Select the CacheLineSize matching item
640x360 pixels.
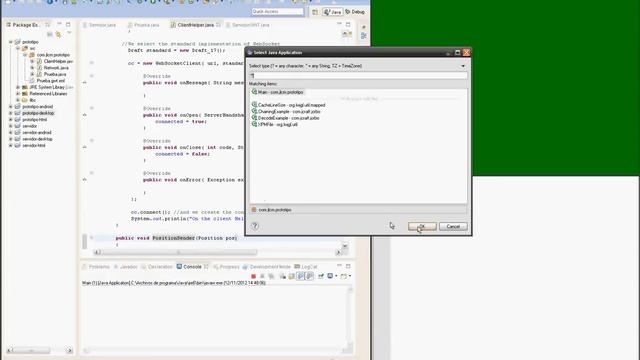[x=288, y=105]
